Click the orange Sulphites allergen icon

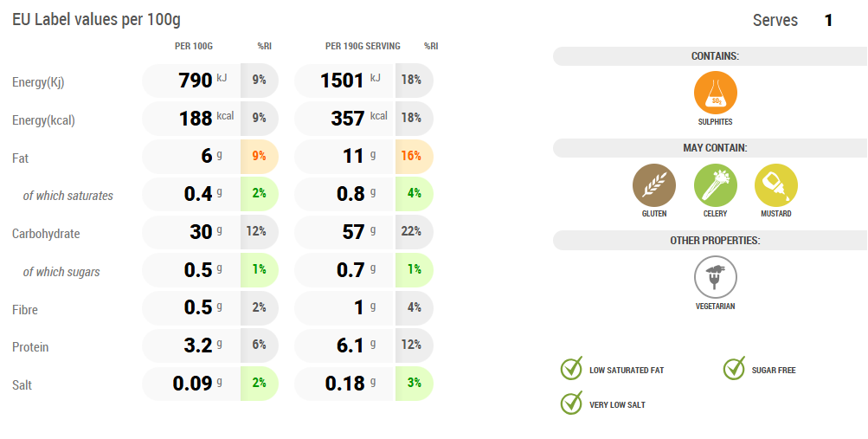[715, 93]
